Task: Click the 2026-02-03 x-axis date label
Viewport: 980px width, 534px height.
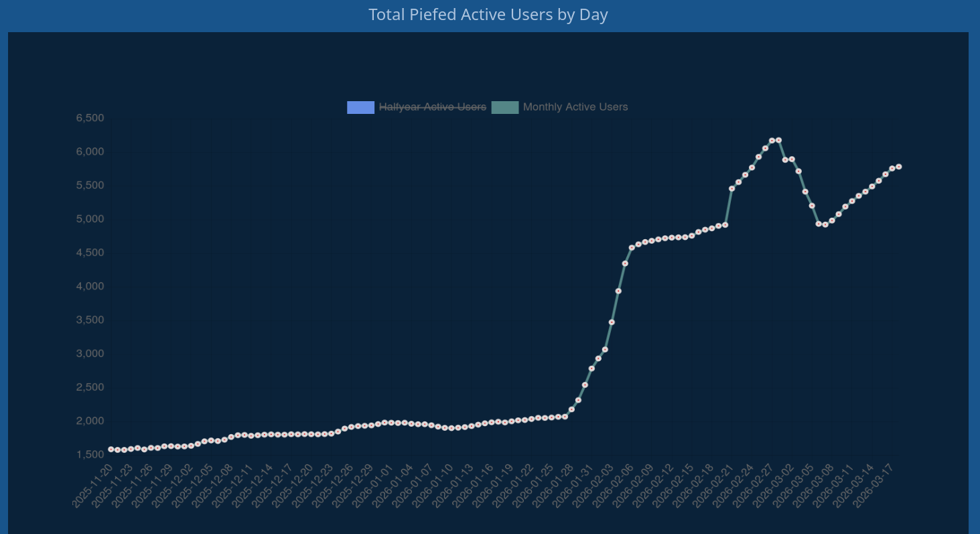Action: 595,484
